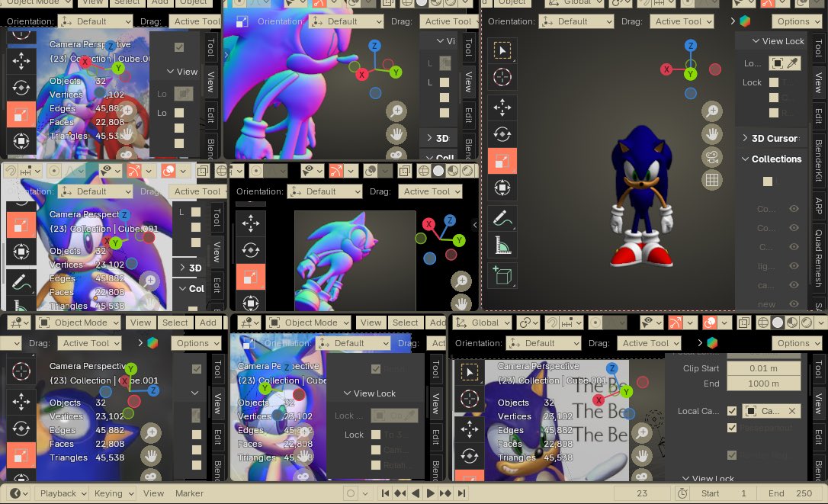Click the preview range stopwatch icon
Screen dimensions: 828x504
click(682, 493)
